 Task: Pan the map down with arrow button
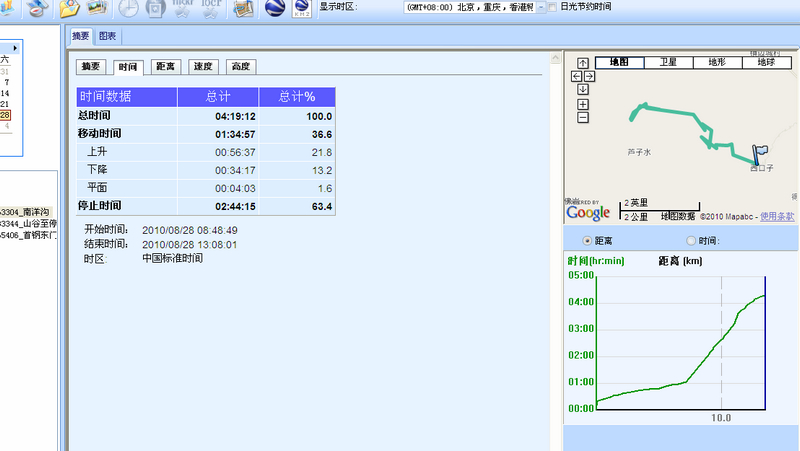tap(583, 89)
